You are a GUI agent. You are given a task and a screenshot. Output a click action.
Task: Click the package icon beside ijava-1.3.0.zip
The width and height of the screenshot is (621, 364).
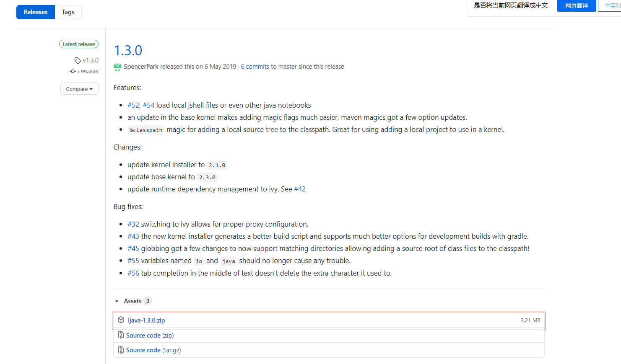120,320
